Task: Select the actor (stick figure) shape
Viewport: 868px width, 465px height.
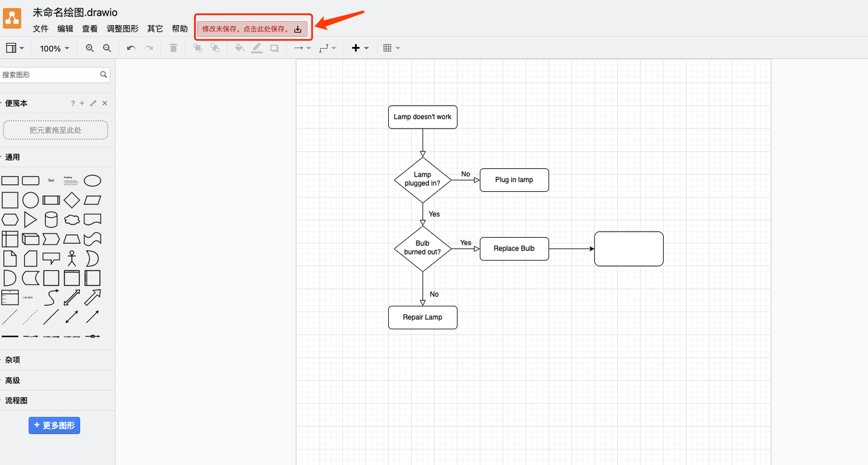Action: [x=71, y=258]
